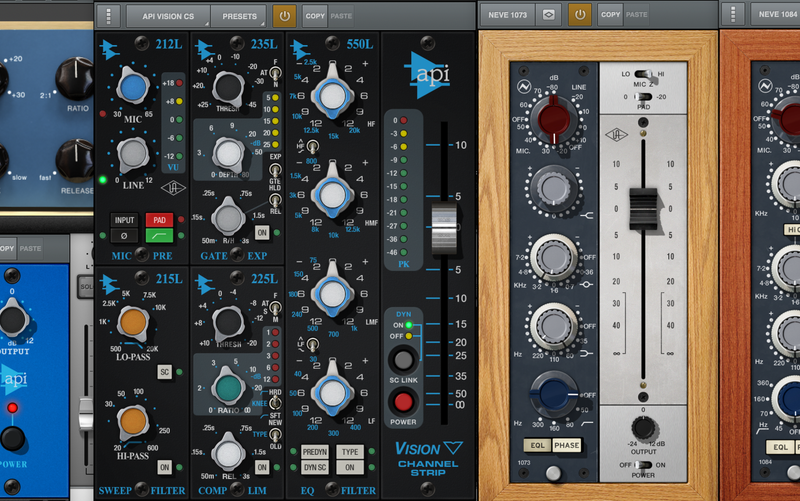Toggle the Neve 1073 power icon in the toolbar

[580, 15]
